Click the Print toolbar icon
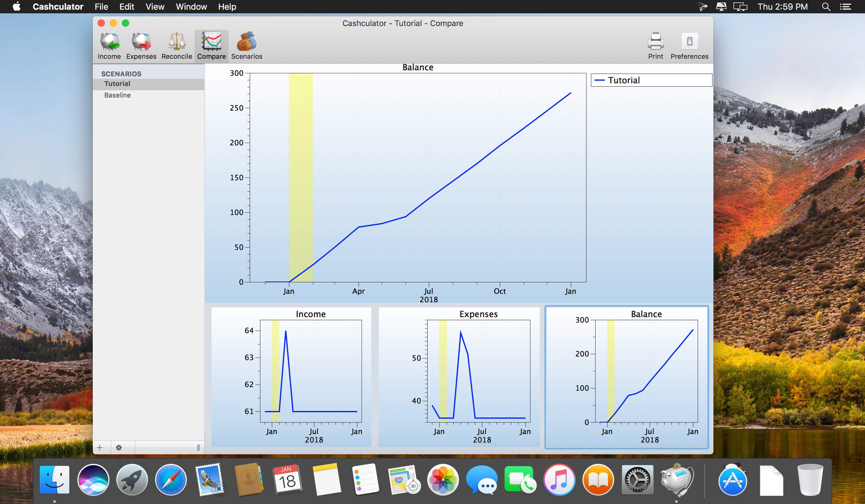This screenshot has height=504, width=865. tap(655, 46)
